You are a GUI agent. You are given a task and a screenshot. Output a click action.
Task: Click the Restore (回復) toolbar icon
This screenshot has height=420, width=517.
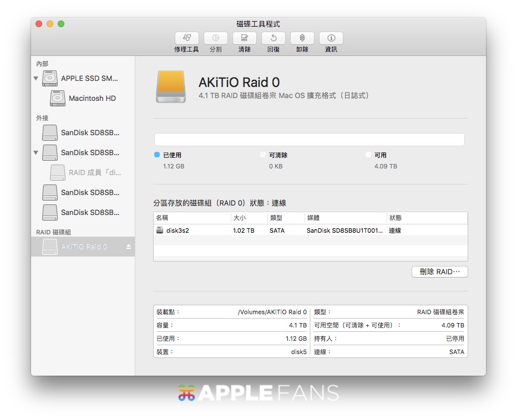[x=273, y=38]
